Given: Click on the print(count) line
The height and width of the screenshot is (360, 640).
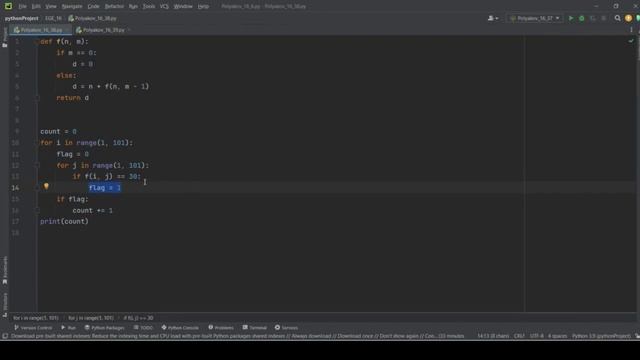Looking at the screenshot, I should tap(64, 222).
